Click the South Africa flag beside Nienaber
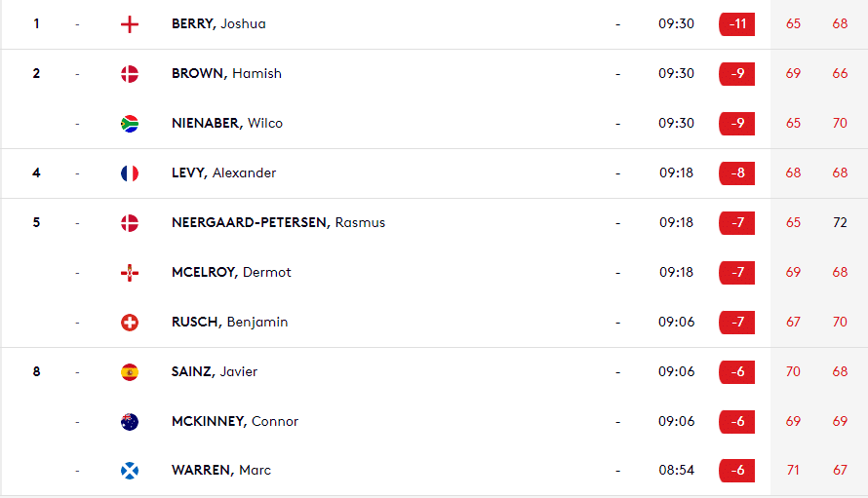 coord(130,124)
